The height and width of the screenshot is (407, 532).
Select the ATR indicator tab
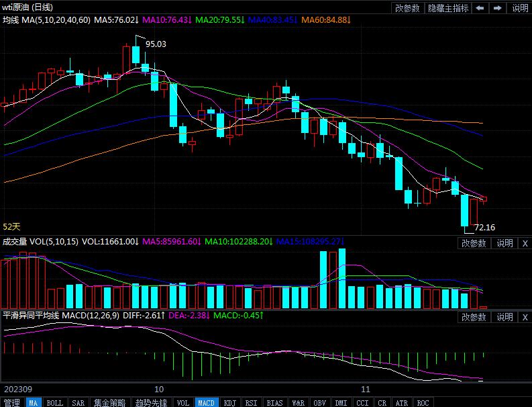tap(402, 402)
